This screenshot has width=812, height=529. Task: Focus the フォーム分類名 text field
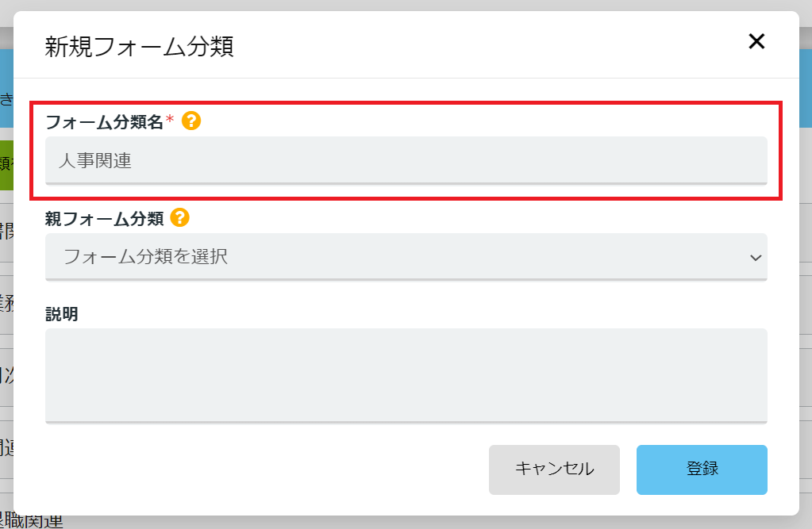406,160
